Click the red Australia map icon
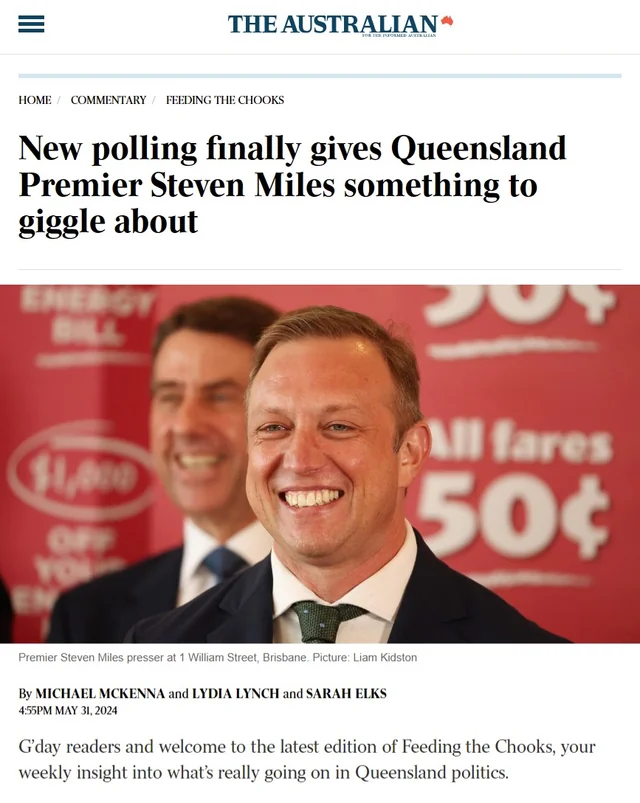This screenshot has height=803, width=640. pos(446,20)
